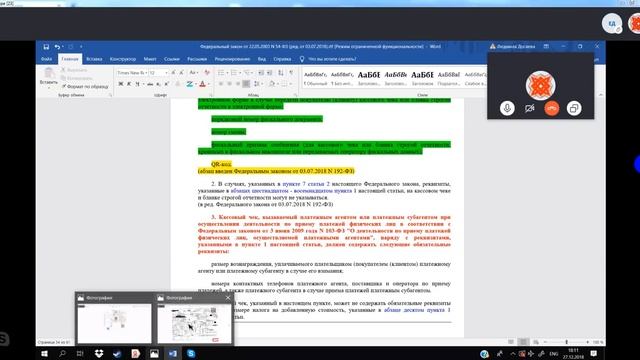Open the Шрифт dialog launcher
Screen dimensions: 640x360
click(x=211, y=95)
